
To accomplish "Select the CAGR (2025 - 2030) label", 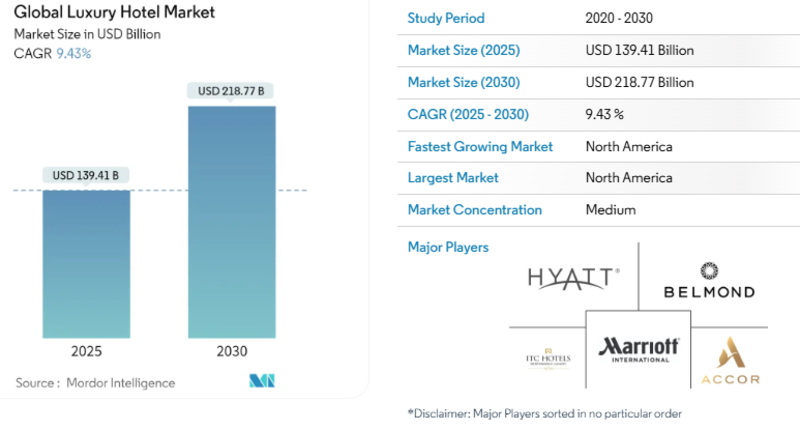I will click(x=468, y=114).
